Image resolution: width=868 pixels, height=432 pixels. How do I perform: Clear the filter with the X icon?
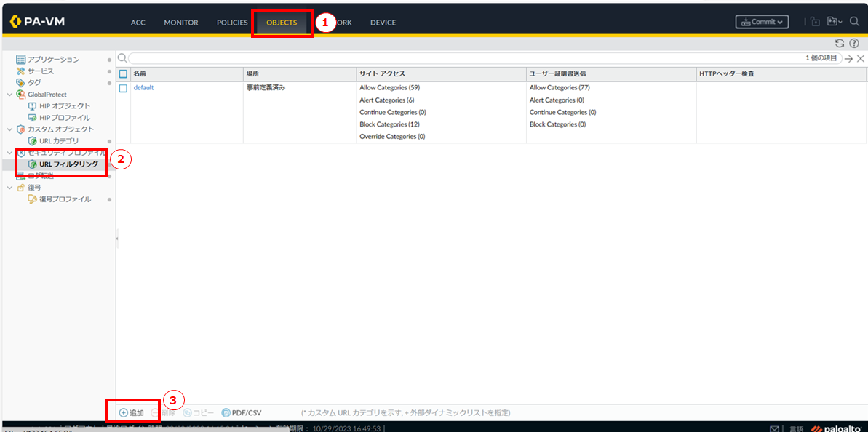point(860,59)
